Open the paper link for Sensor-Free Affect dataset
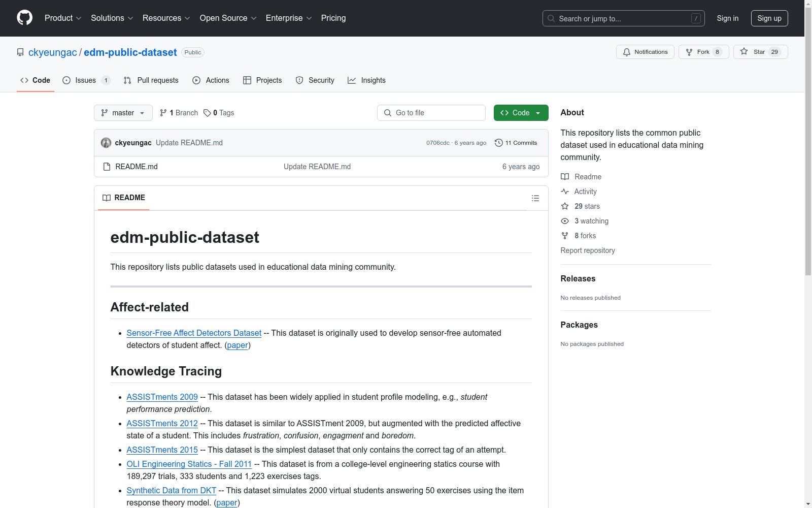The height and width of the screenshot is (508, 812). (x=238, y=345)
